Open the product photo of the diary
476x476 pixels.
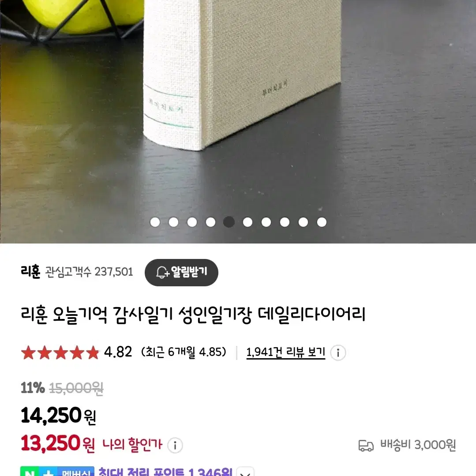(238, 121)
